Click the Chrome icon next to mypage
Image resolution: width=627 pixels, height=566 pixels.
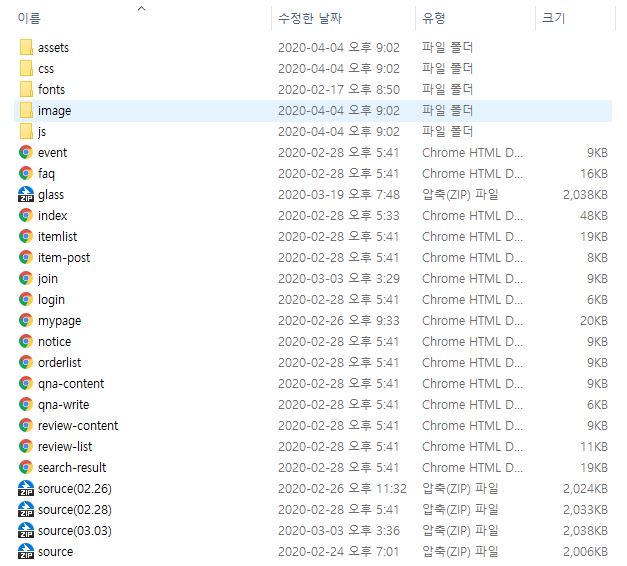click(x=26, y=320)
